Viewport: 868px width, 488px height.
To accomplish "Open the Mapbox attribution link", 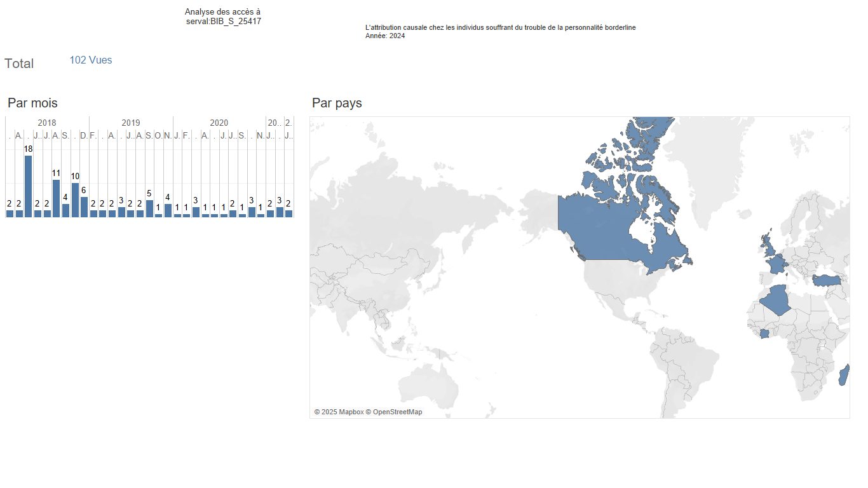I will (x=339, y=412).
